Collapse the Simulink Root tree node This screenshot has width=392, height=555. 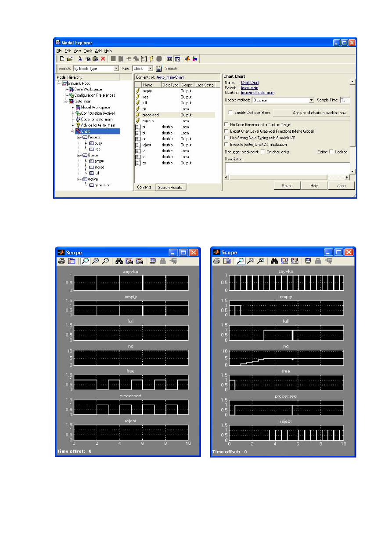click(x=58, y=83)
